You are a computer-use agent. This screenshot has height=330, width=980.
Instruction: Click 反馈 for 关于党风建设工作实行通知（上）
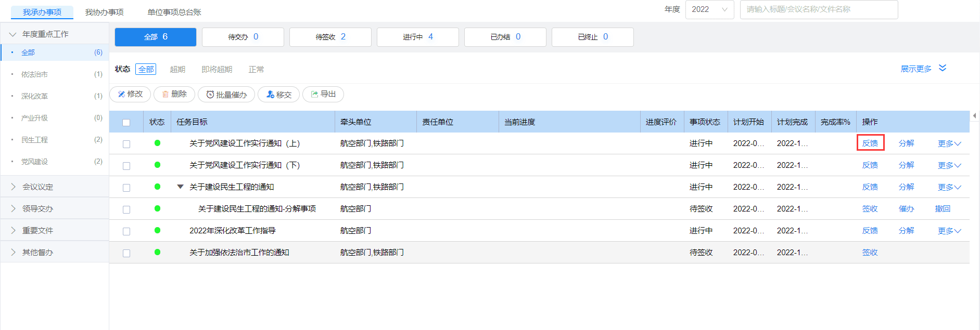tap(870, 143)
